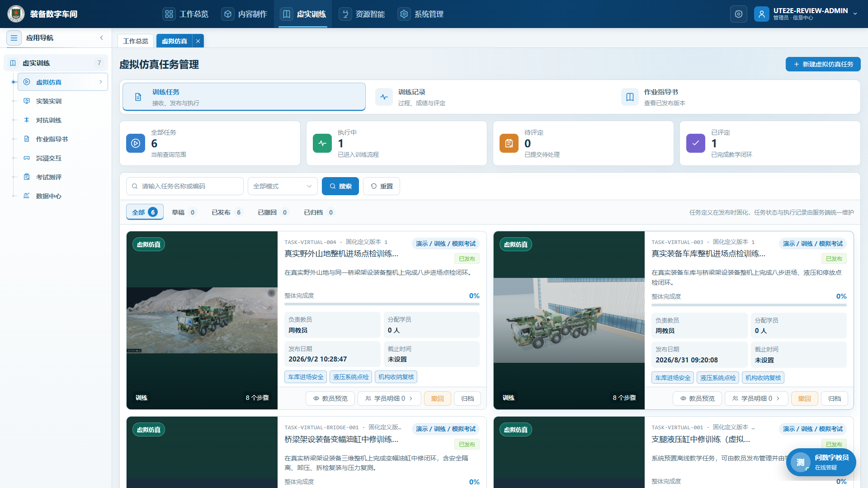Click 教员预览 for TASK-VIRTUAL-004
Viewport: 868px width, 488px height.
(x=330, y=399)
